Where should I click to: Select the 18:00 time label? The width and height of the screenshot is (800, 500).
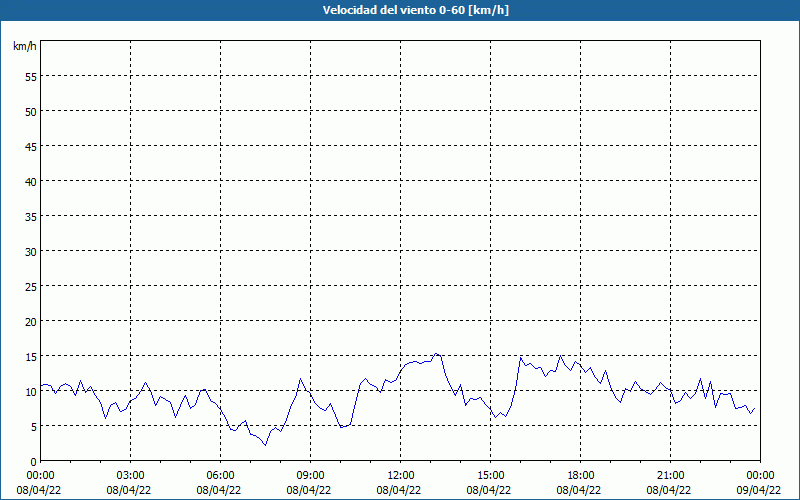tap(580, 475)
